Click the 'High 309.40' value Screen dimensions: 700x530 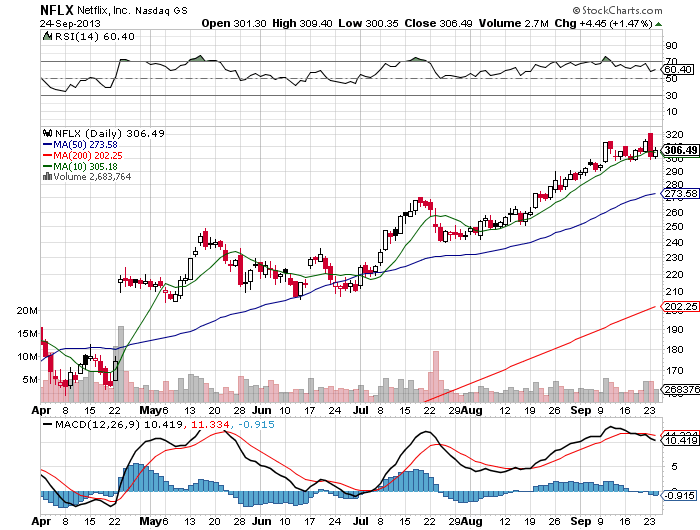point(302,23)
